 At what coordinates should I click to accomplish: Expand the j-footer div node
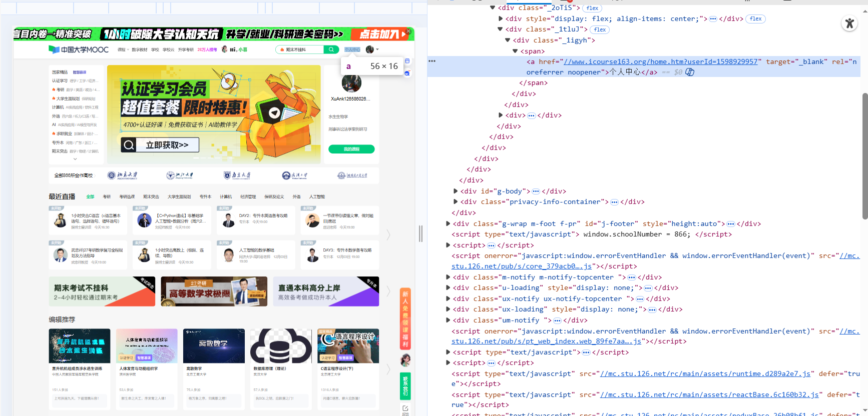coord(448,223)
